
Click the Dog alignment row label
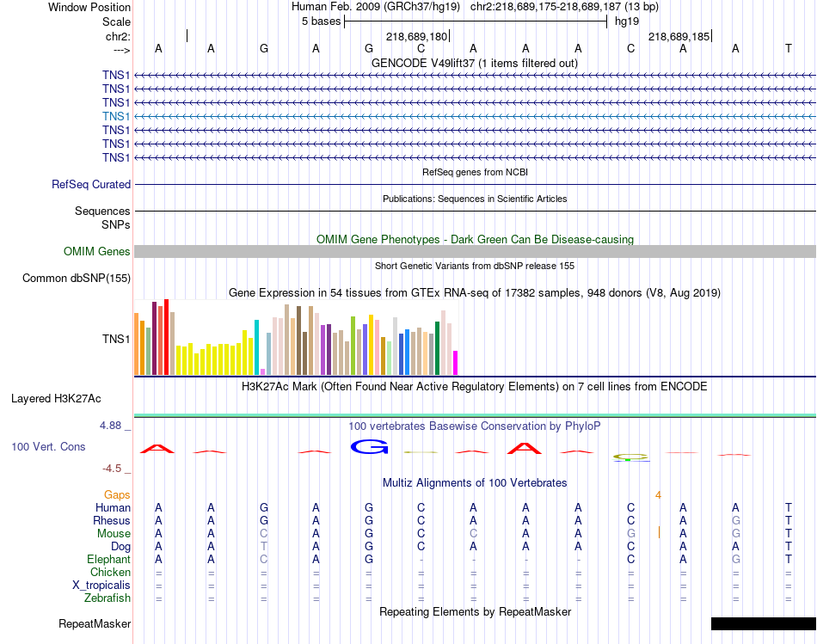click(x=120, y=547)
